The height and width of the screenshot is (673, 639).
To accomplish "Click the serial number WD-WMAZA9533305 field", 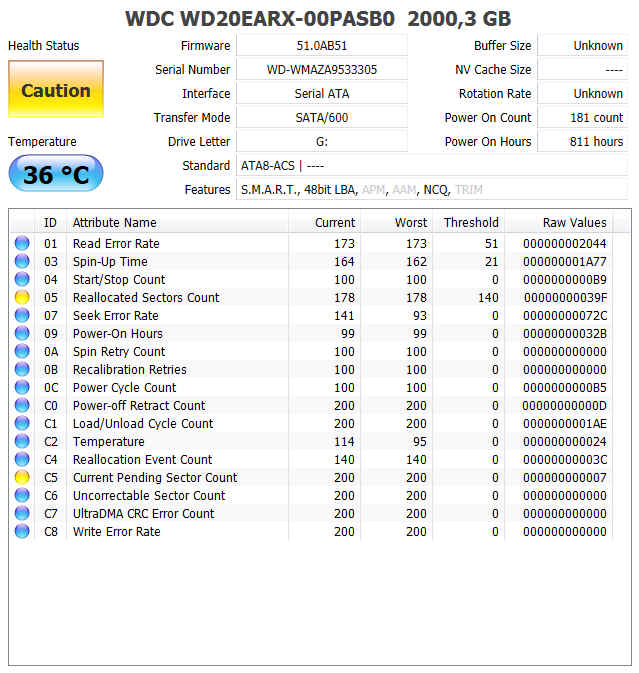I will point(321,70).
